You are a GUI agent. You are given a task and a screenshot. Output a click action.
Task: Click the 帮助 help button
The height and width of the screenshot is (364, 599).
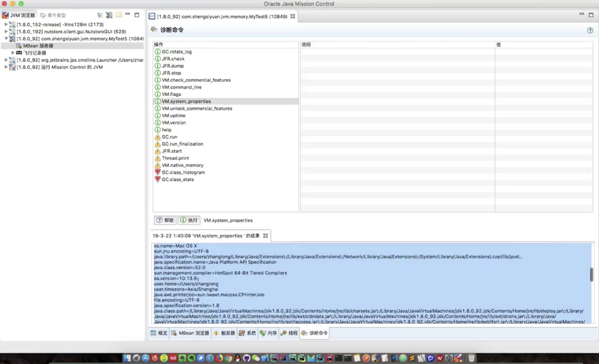tap(165, 220)
